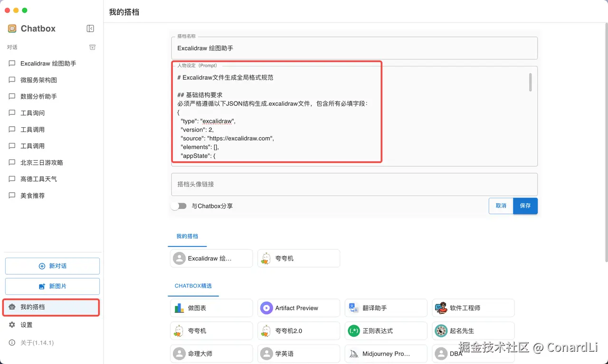Open the 美食推荐 conversation

tap(51, 196)
